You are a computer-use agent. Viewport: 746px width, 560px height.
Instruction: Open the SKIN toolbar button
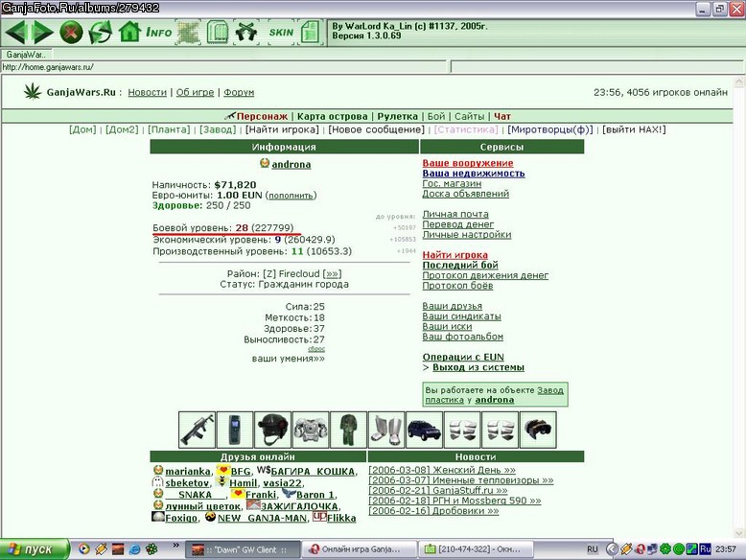click(x=281, y=33)
